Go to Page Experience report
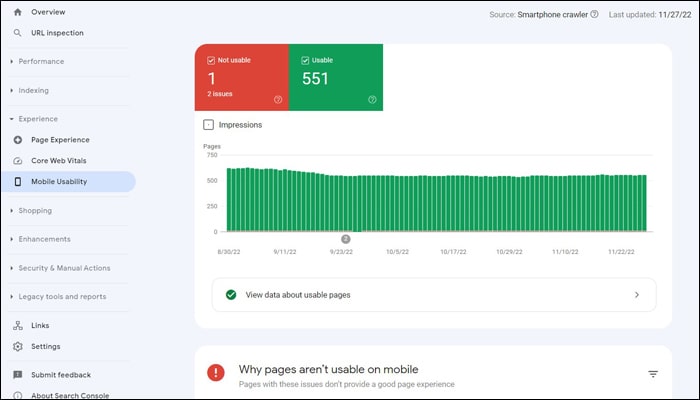This screenshot has width=700, height=400. point(60,140)
